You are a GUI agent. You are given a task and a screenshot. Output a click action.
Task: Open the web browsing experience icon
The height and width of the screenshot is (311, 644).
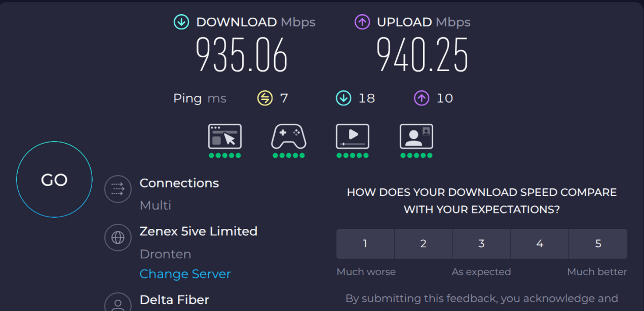point(224,136)
